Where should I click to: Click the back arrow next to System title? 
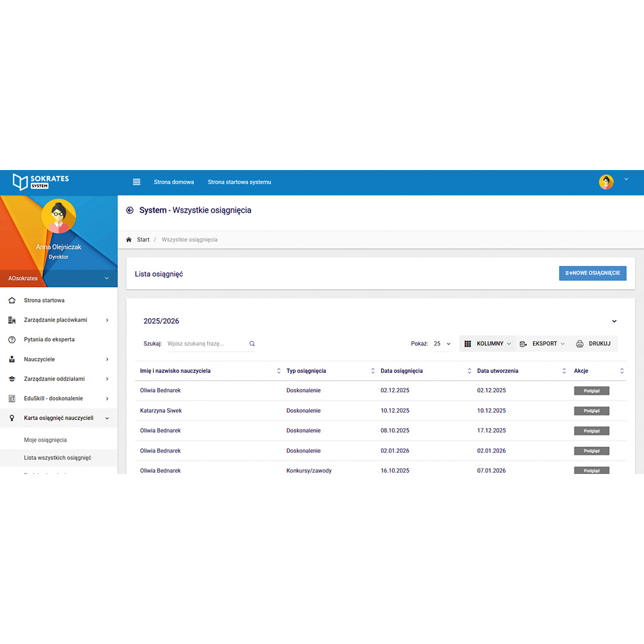pos(129,211)
